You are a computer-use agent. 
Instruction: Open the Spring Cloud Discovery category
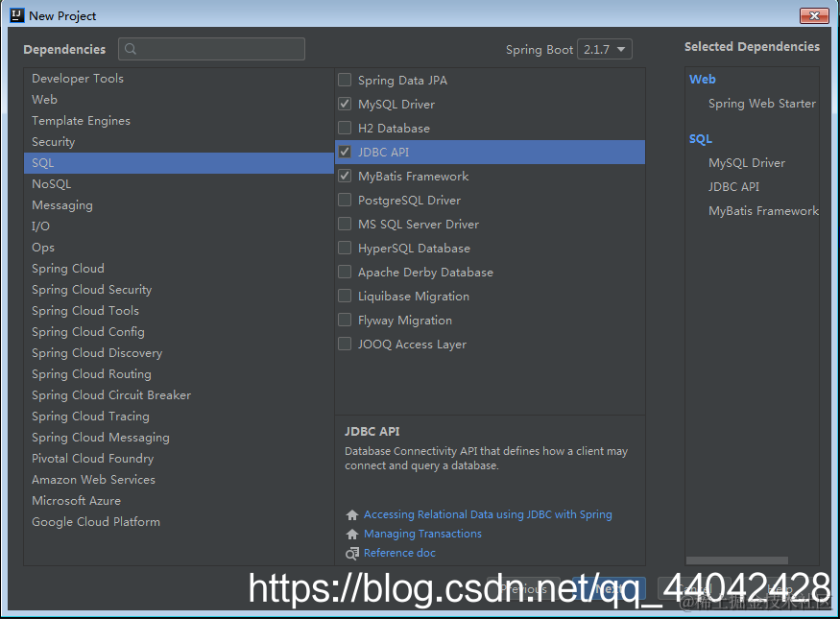(x=179, y=353)
